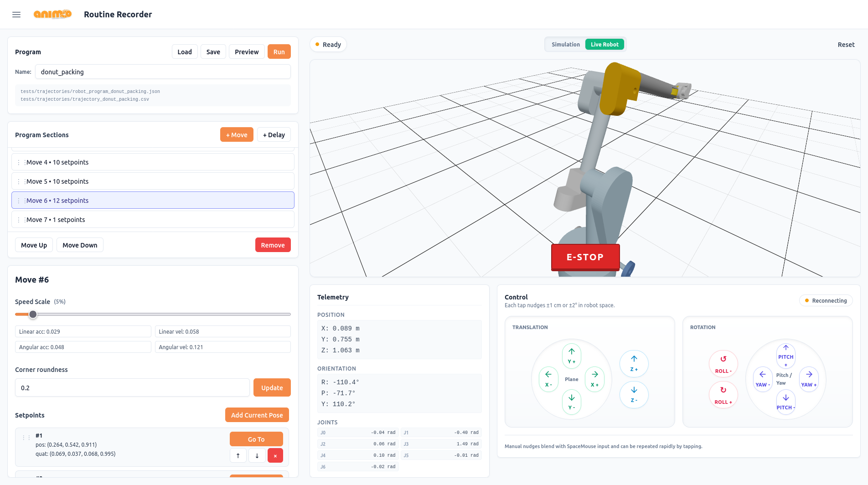The height and width of the screenshot is (485, 868).
Task: Switch to Simulation mode
Action: click(565, 45)
